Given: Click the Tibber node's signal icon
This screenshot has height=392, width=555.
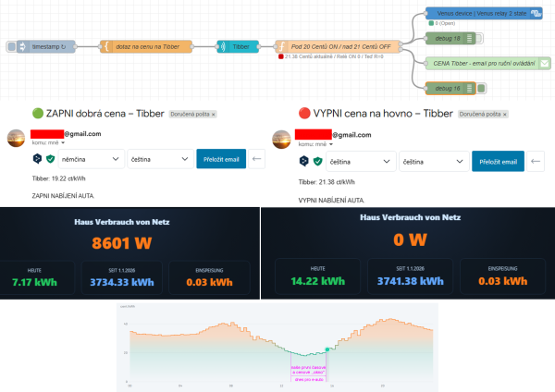Looking at the screenshot, I should [x=223, y=46].
